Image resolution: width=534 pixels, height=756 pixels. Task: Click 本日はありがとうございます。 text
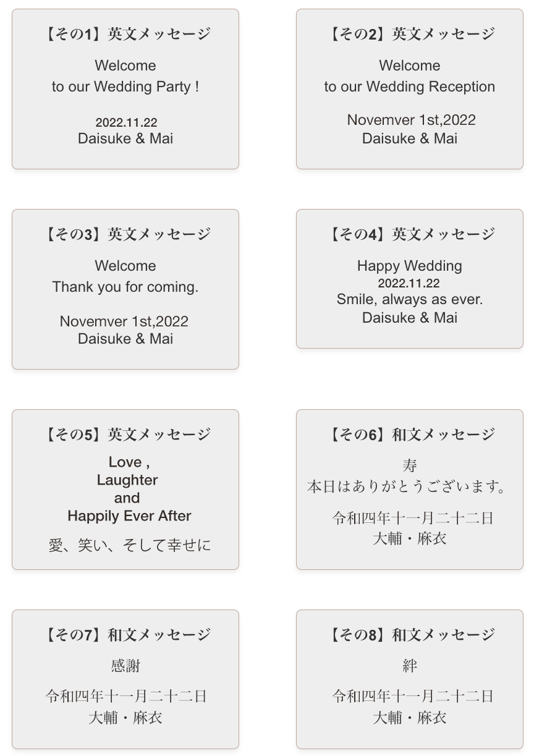coord(407,486)
